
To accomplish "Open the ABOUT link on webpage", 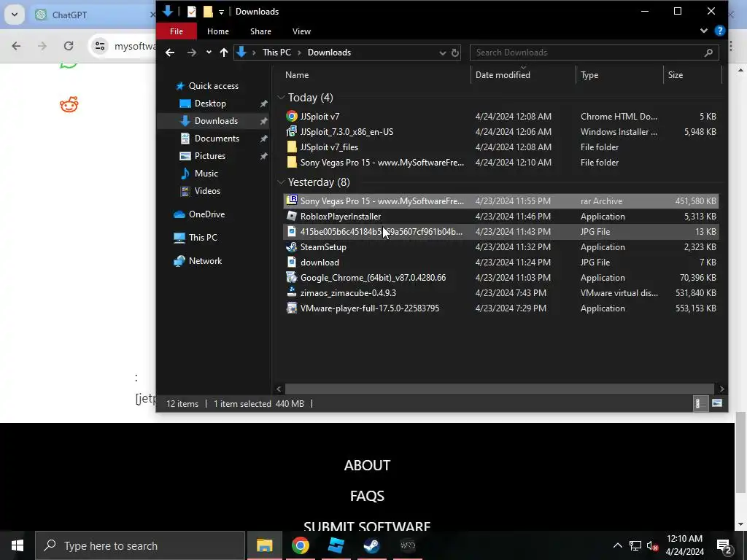I will pyautogui.click(x=367, y=465).
